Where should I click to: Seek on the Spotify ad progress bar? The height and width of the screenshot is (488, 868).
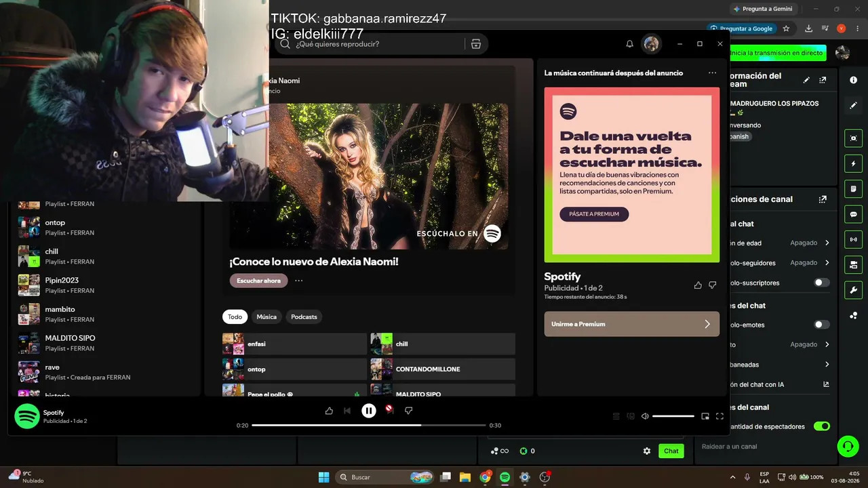[x=369, y=425]
